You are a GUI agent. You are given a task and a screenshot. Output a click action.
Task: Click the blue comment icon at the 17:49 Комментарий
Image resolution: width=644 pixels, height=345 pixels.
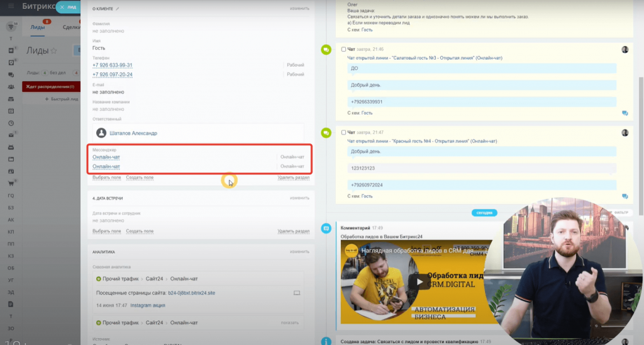click(326, 229)
